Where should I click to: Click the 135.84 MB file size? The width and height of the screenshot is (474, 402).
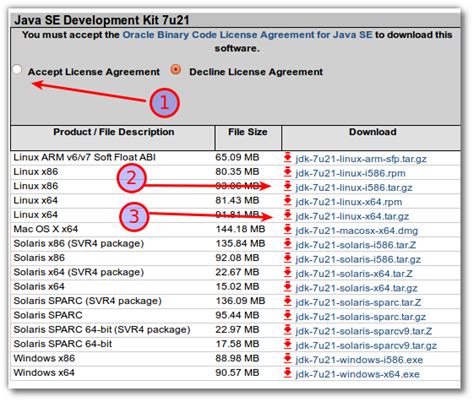pyautogui.click(x=240, y=243)
